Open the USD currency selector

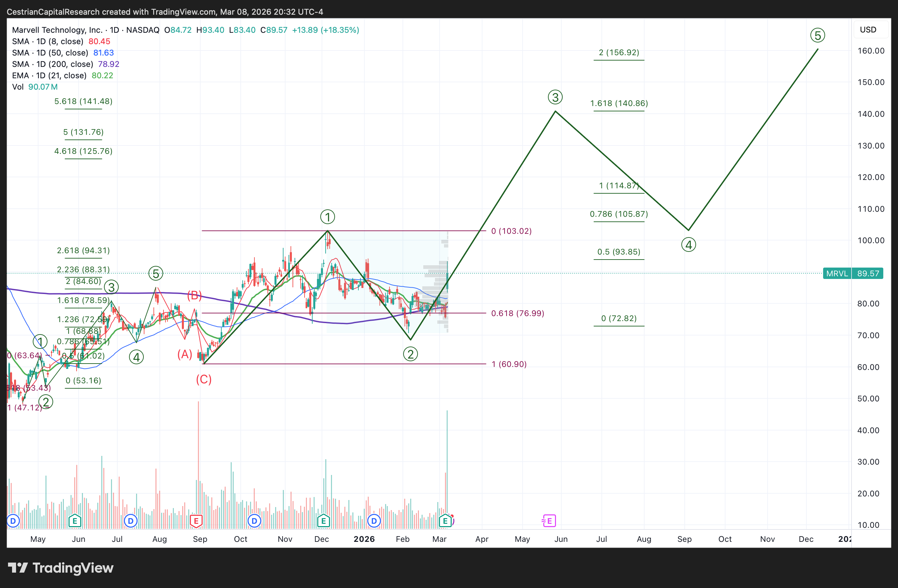[868, 30]
